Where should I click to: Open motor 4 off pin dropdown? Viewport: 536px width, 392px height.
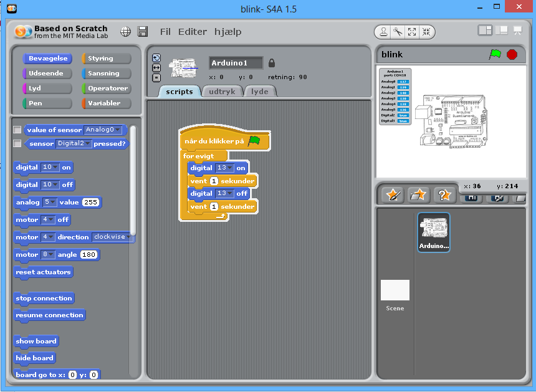[47, 219]
